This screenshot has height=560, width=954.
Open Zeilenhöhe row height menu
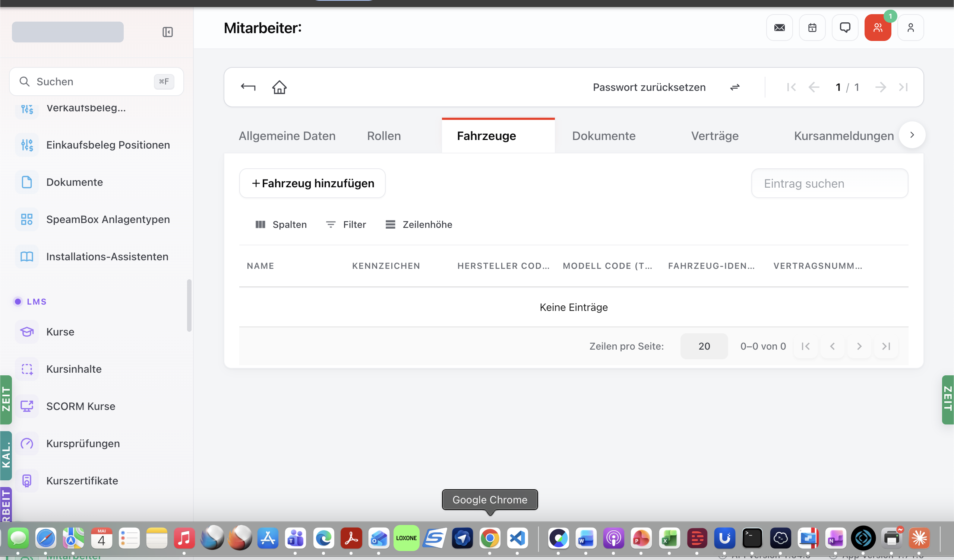(x=419, y=225)
